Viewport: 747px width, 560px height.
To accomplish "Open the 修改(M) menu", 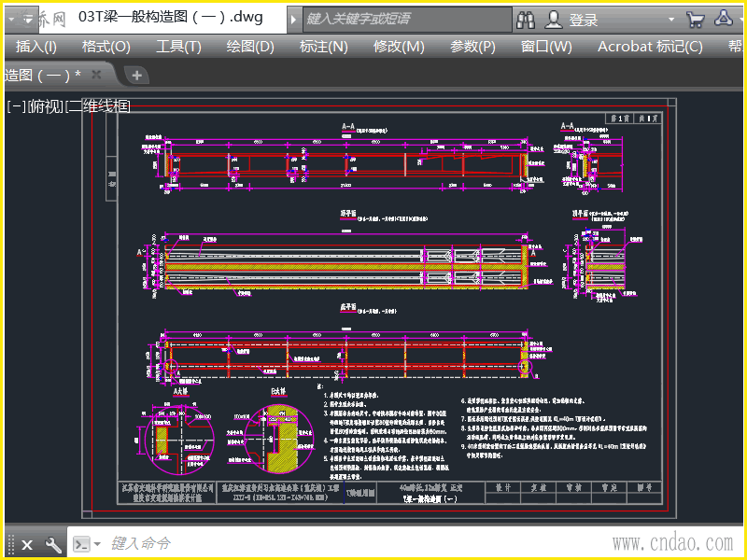I will (x=399, y=47).
